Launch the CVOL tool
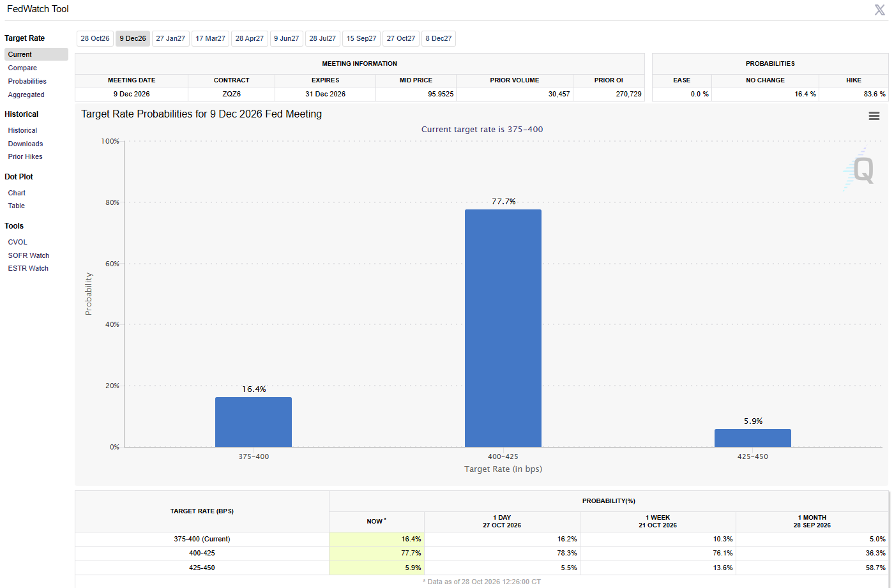This screenshot has height=588, width=894. [18, 242]
